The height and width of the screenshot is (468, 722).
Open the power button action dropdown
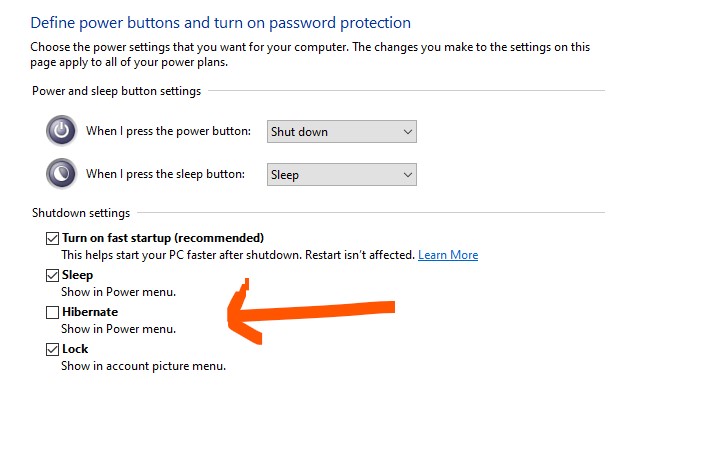coord(342,132)
